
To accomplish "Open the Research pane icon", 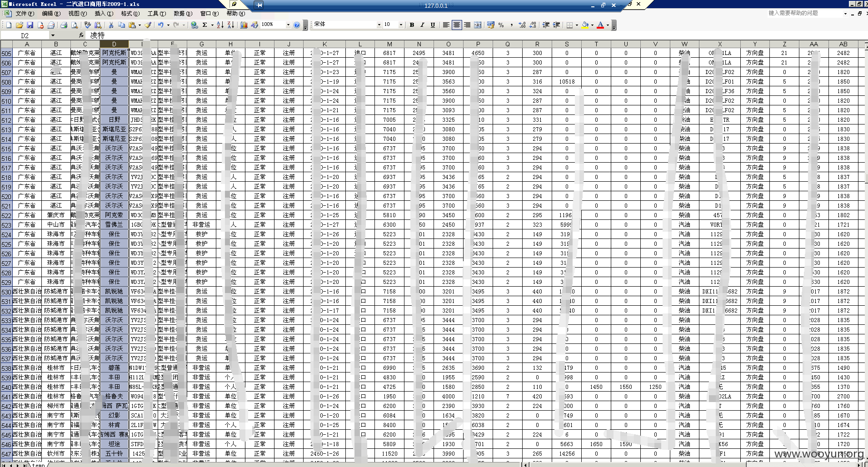I will 98,25.
